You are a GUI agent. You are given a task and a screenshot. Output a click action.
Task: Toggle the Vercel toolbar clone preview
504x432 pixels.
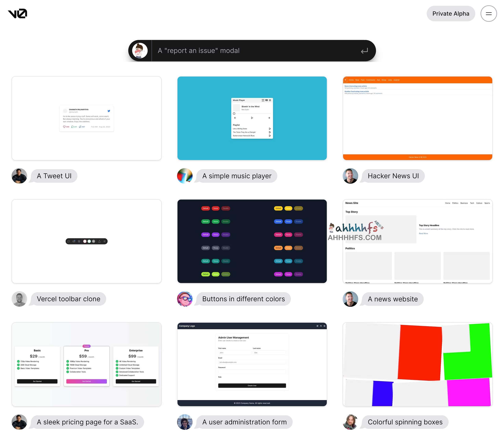click(x=87, y=241)
